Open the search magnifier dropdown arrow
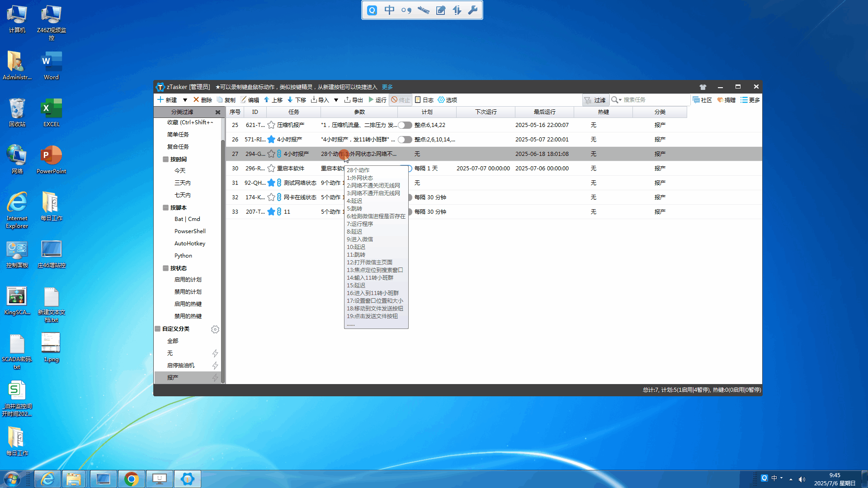868x488 pixels. [x=620, y=100]
